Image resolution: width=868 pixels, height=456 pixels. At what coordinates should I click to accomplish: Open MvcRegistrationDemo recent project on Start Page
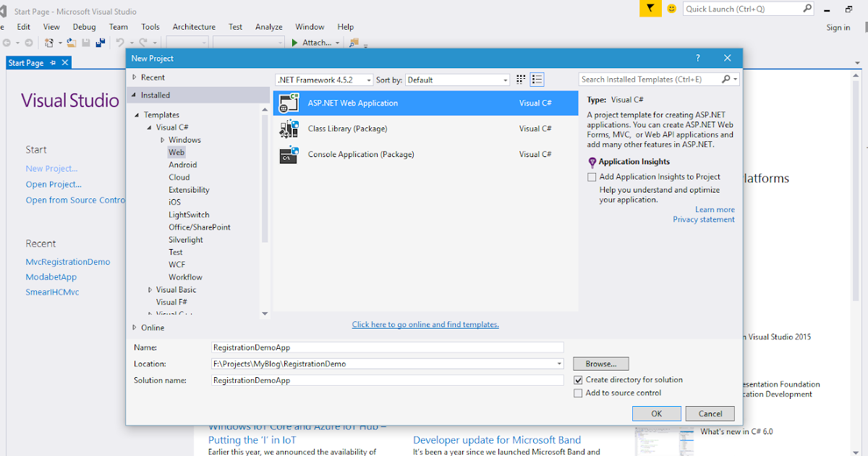tap(68, 262)
